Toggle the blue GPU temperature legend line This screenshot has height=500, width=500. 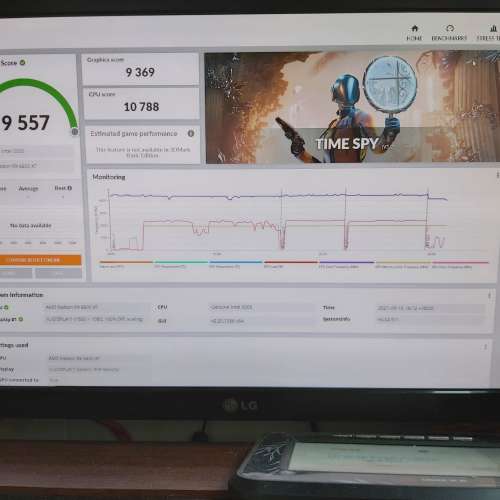pos(236,262)
